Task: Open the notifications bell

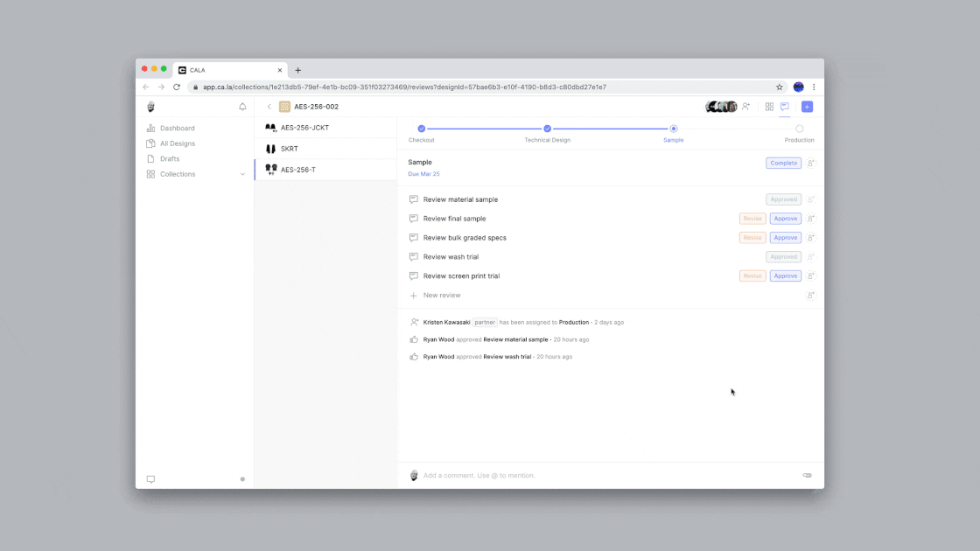Action: 242,107
